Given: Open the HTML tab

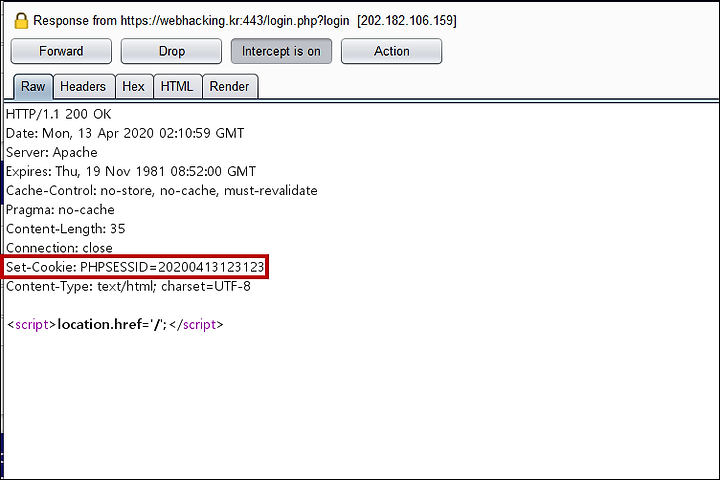Looking at the screenshot, I should click(x=177, y=86).
